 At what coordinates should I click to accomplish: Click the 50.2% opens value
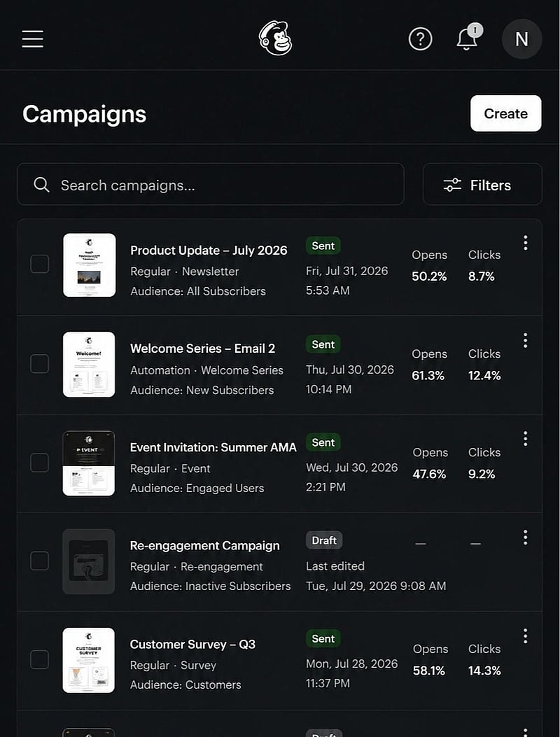(x=429, y=276)
